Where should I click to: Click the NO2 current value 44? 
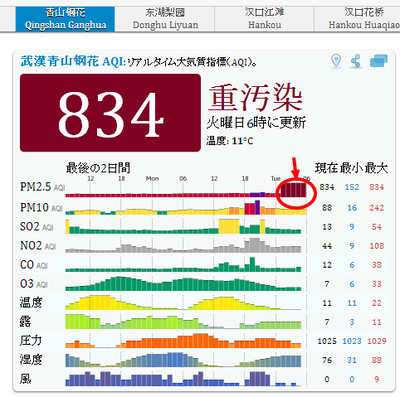(x=327, y=246)
